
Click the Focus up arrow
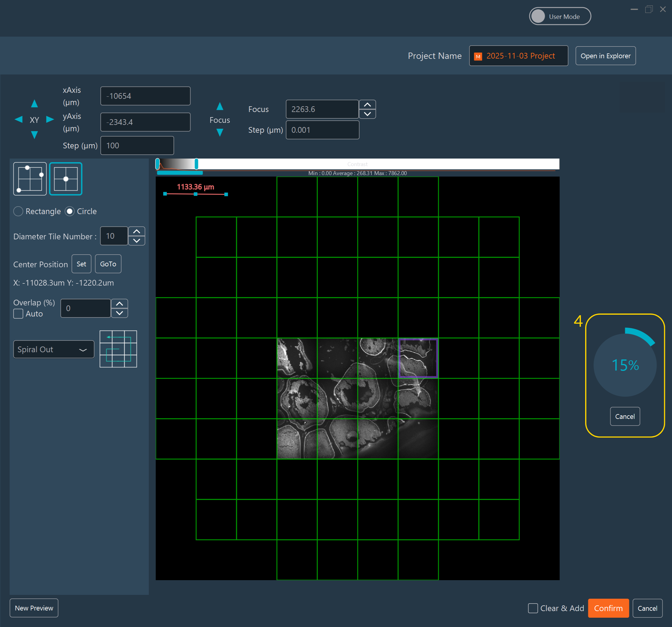(220, 106)
